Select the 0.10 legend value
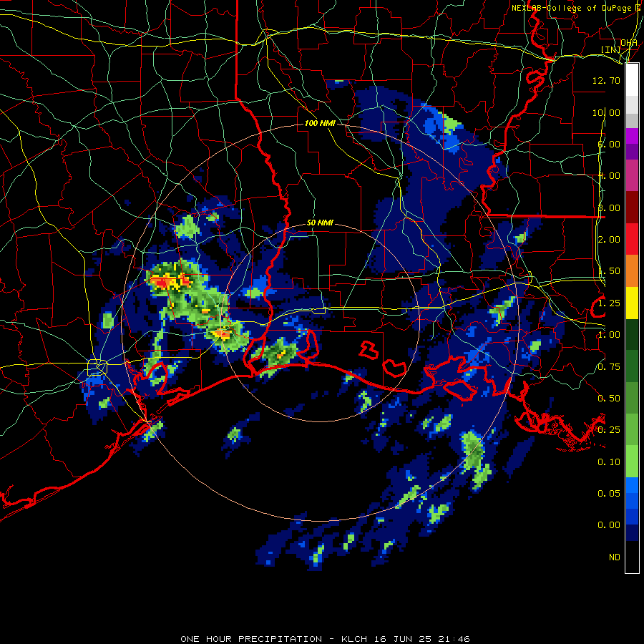 609,462
